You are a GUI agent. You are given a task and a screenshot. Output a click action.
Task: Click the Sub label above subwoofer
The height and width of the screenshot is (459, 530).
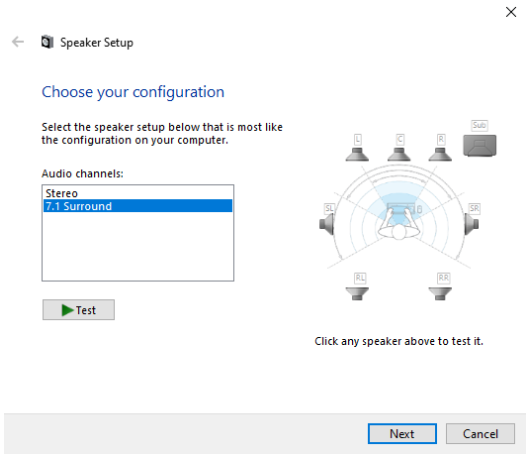tap(479, 125)
